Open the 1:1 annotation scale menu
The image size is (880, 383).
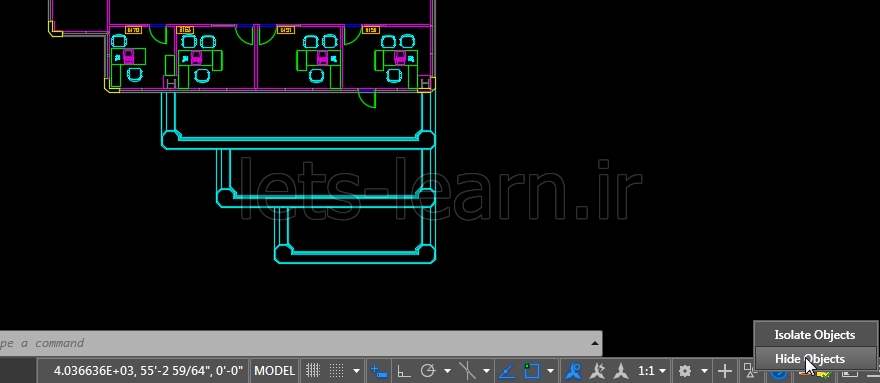click(x=652, y=371)
